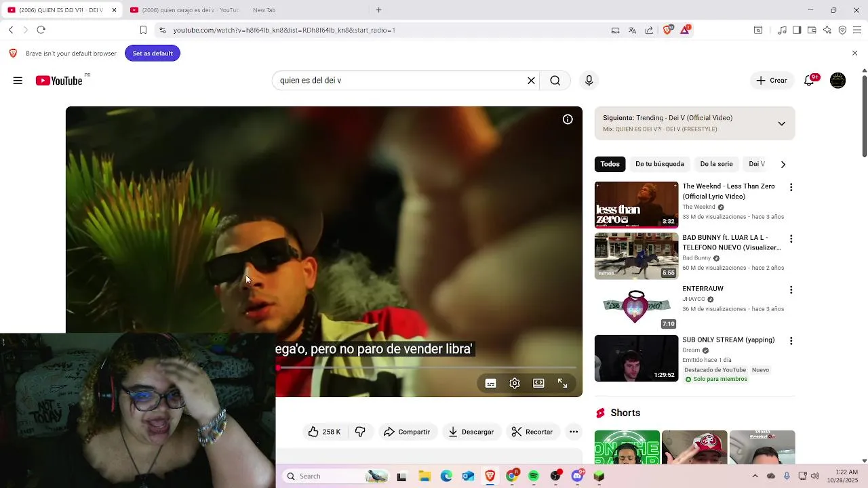Open Less Than Zero video thumbnail
Image resolution: width=868 pixels, height=488 pixels.
[636, 205]
